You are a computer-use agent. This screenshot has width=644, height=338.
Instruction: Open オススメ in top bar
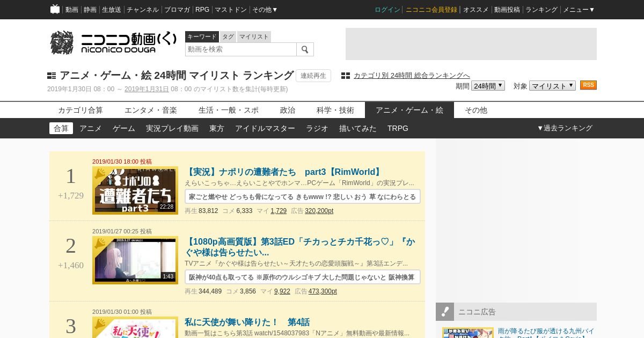click(x=476, y=10)
